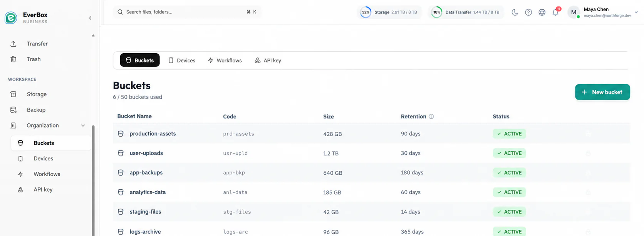Click the analytics-data bucket icon
644x236 pixels.
(x=121, y=192)
